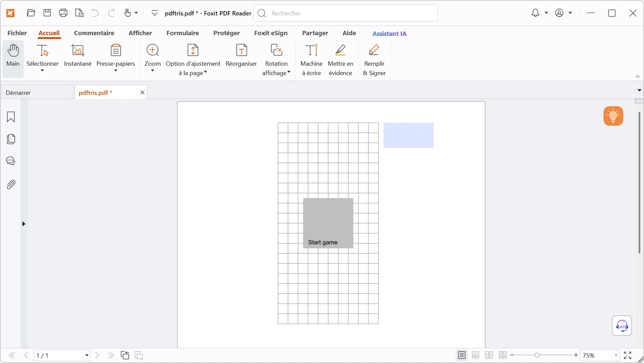Print the document using the printer icon
This screenshot has height=363, width=644.
(x=63, y=13)
